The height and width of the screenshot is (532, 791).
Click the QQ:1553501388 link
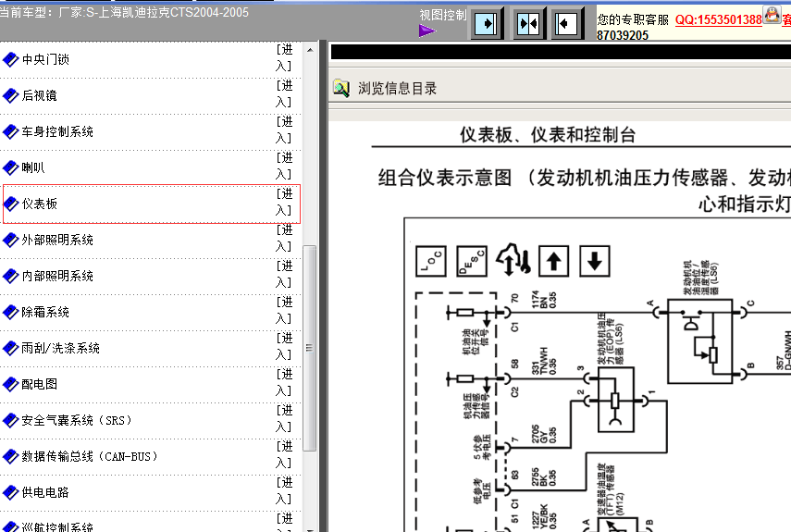[718, 19]
